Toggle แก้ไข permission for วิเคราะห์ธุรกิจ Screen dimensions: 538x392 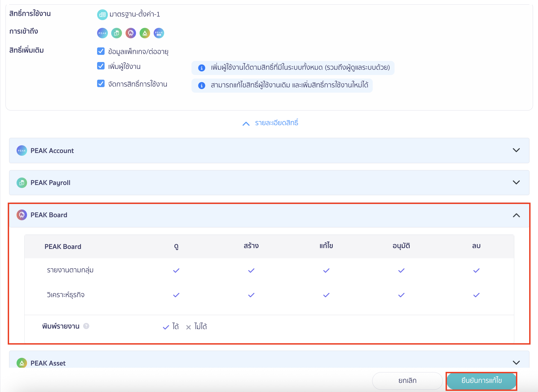326,295
